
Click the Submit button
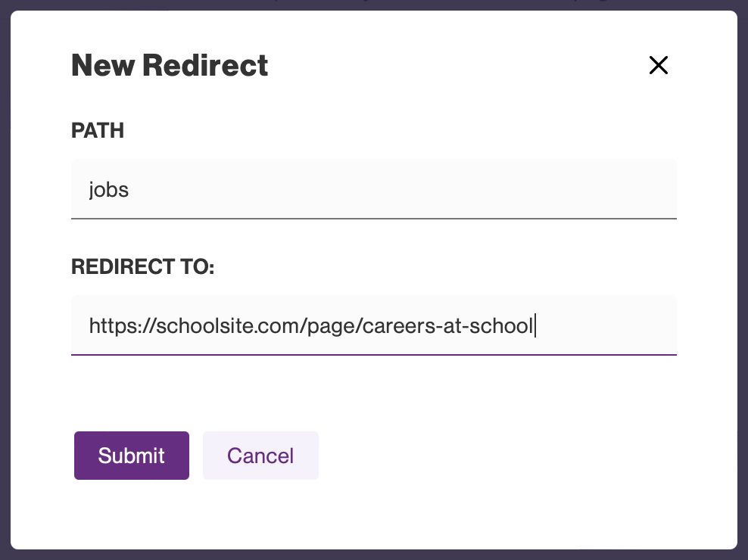tap(131, 456)
